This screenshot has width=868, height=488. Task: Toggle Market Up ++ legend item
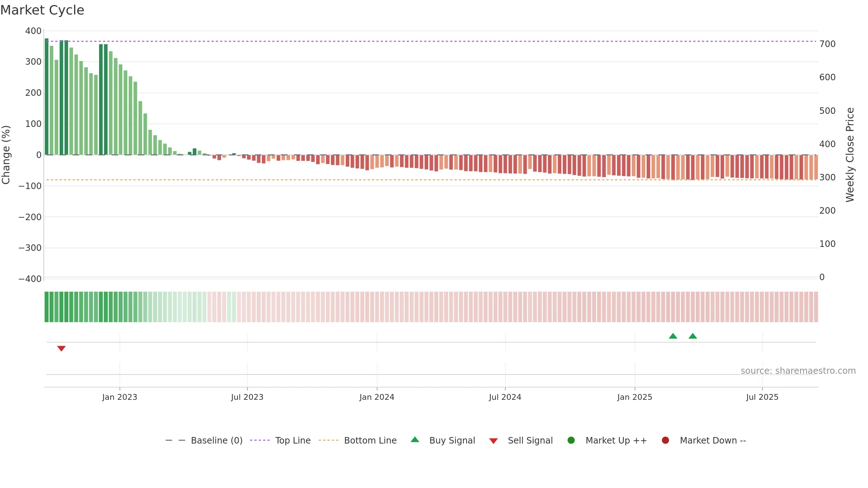[607, 440]
